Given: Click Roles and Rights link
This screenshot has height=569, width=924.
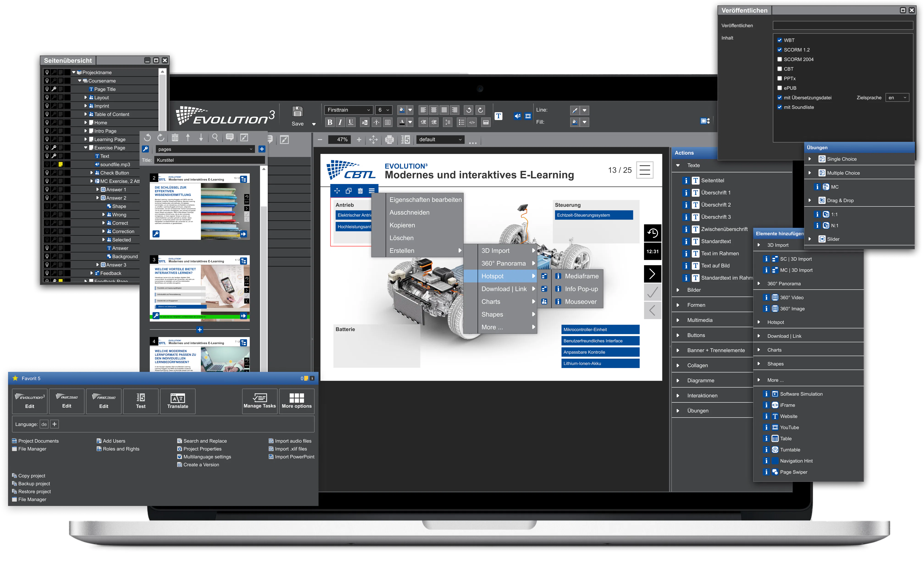Looking at the screenshot, I should (121, 449).
